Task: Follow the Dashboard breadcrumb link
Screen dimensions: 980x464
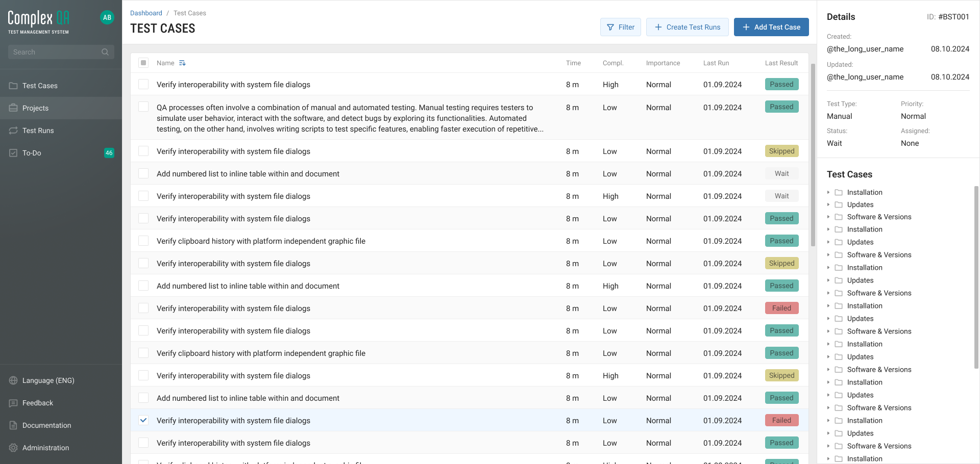Action: click(x=146, y=13)
